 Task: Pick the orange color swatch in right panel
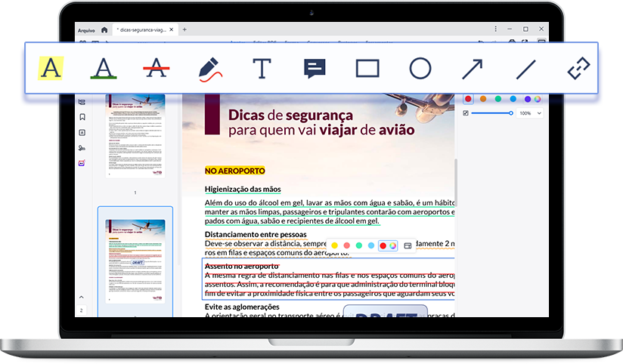483,99
